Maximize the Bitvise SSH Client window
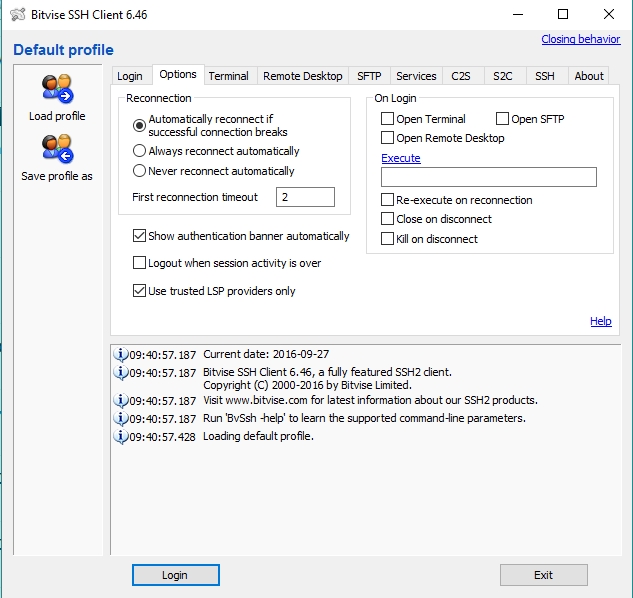The image size is (633, 598). (x=563, y=15)
